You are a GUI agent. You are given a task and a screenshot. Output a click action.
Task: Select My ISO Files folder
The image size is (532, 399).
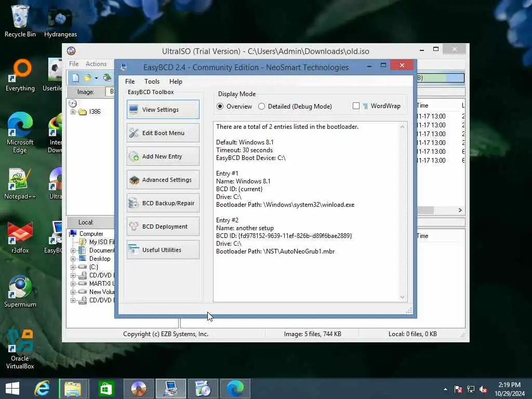pyautogui.click(x=101, y=242)
